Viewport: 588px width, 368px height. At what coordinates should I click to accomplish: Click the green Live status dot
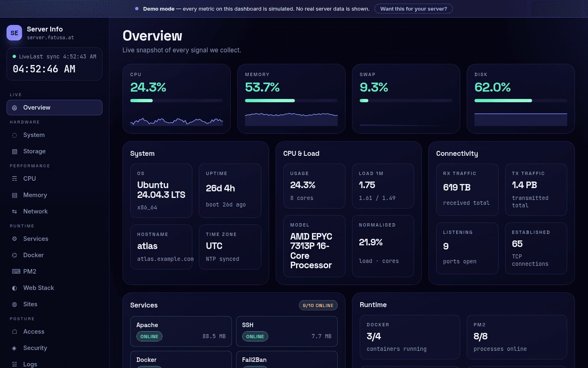click(14, 56)
